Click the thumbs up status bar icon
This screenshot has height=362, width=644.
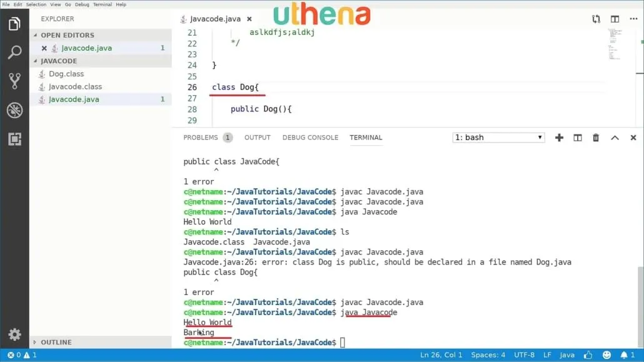pos(588,355)
